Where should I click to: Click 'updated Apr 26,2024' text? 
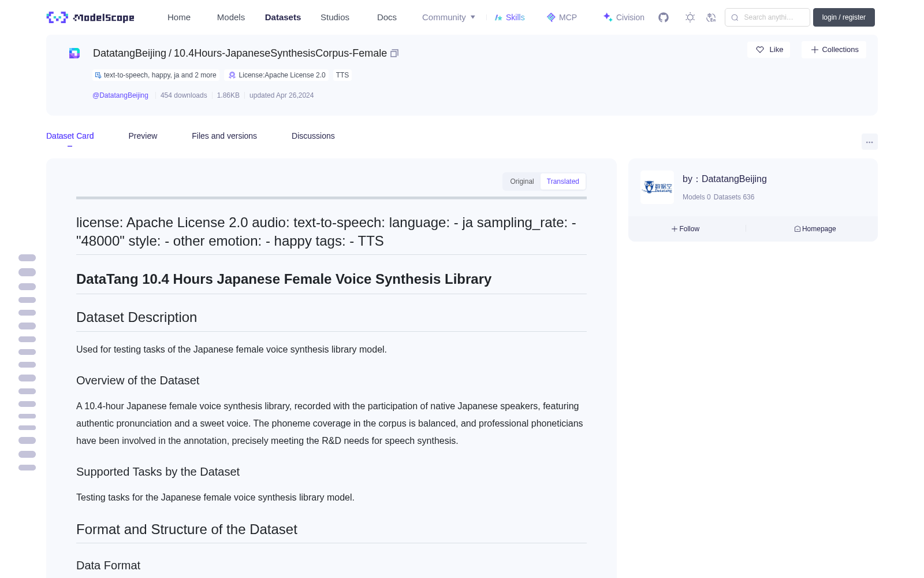[281, 95]
